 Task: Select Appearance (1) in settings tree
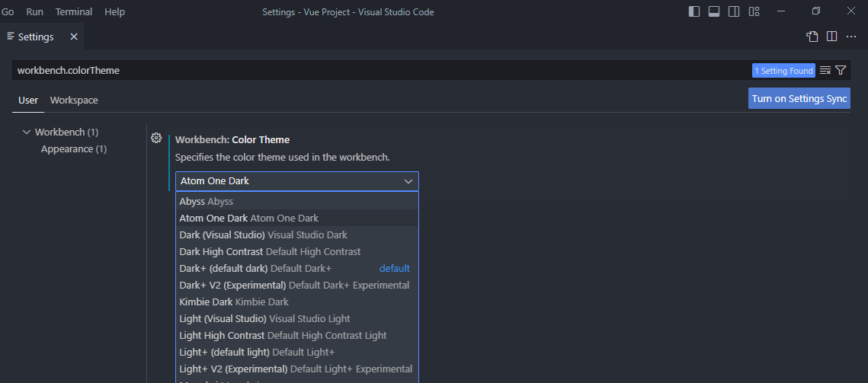click(74, 149)
